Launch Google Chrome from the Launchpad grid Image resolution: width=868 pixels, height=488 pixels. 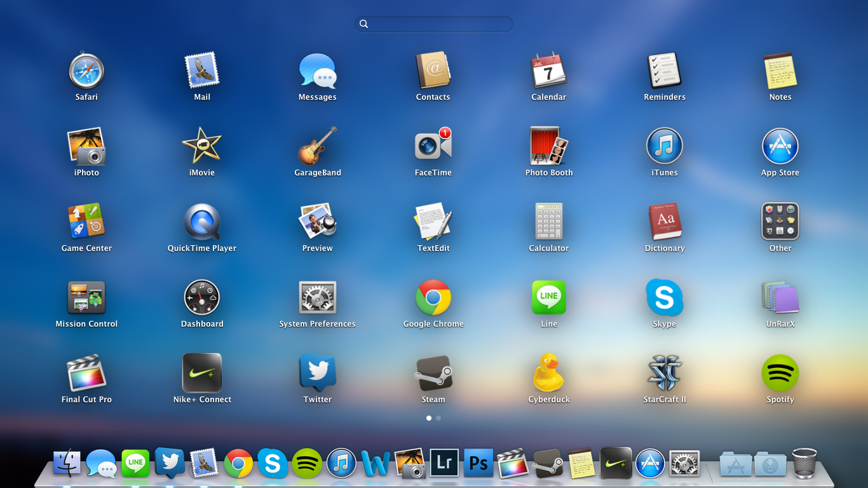click(433, 297)
